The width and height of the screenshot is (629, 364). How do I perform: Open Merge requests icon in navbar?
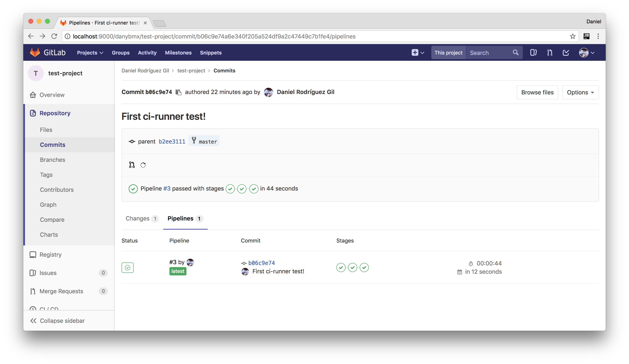click(x=550, y=53)
